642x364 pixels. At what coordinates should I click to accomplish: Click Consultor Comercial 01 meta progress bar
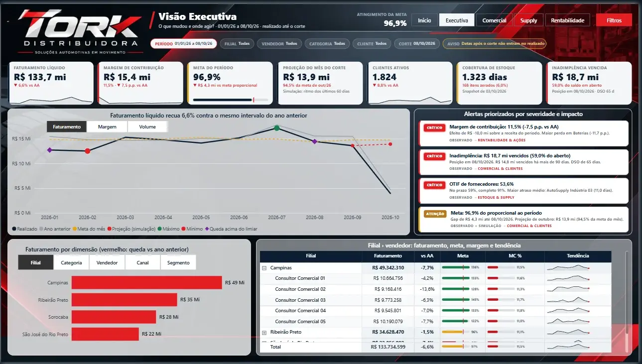coord(456,278)
